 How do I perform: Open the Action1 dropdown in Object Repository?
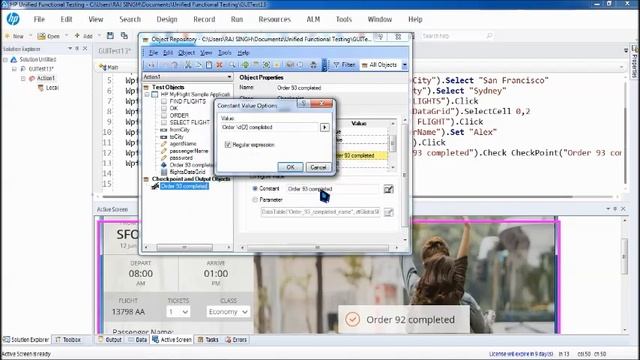pos(229,77)
